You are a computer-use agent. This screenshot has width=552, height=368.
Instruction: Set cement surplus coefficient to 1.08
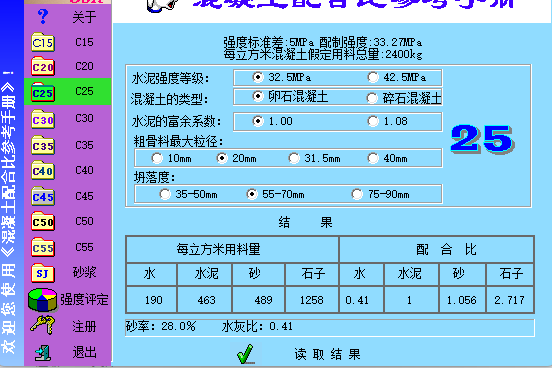click(x=373, y=121)
